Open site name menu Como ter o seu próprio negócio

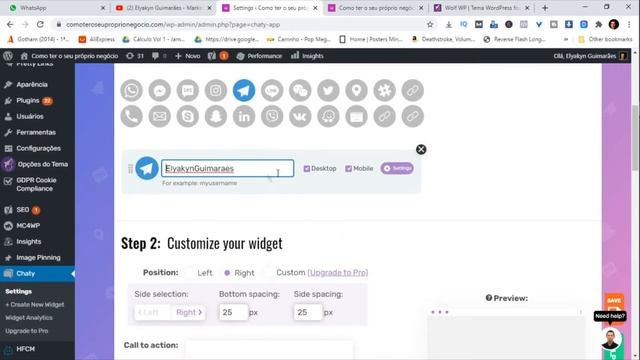tap(69, 56)
